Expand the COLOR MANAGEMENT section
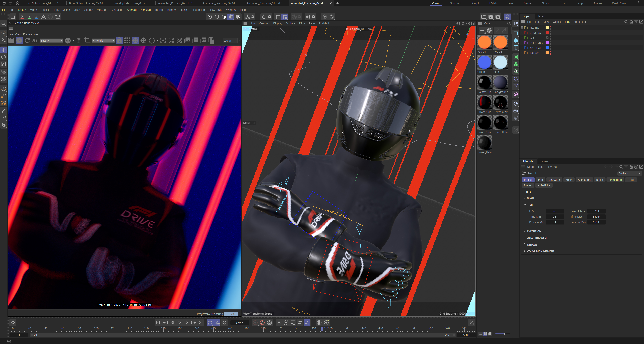 (x=541, y=251)
